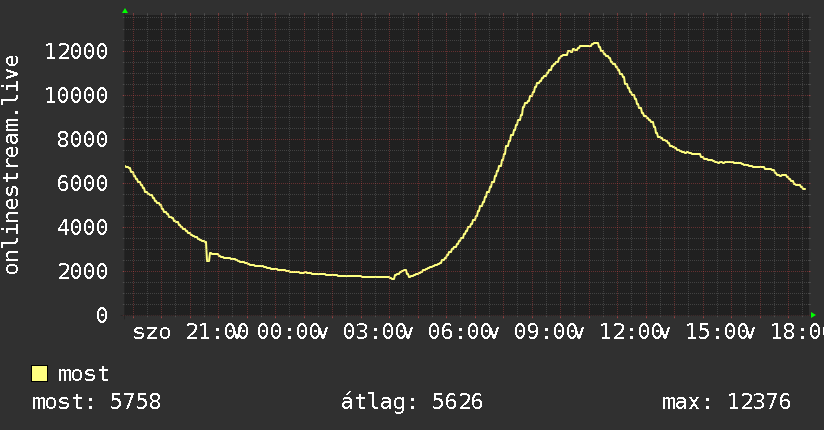Click the 2000 y-axis label
Viewport: 824px width, 430px height.
[83, 272]
